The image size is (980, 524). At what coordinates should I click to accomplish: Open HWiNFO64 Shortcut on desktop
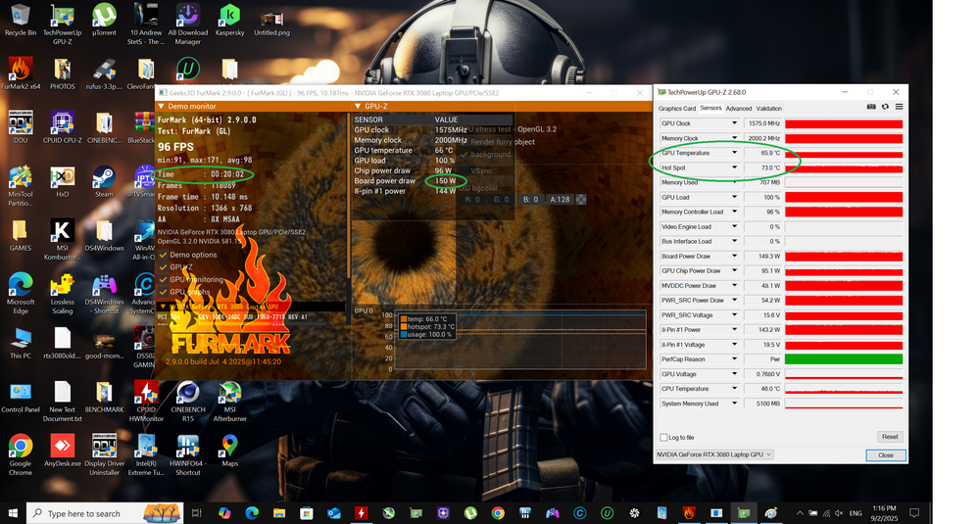pyautogui.click(x=187, y=454)
